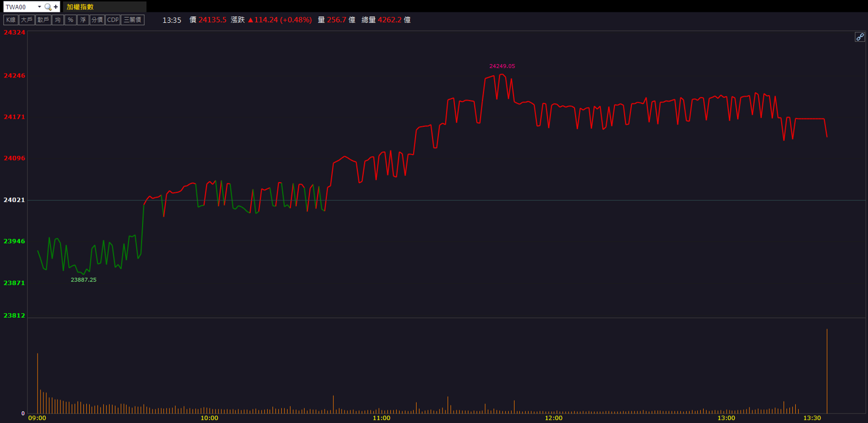The image size is (868, 423).
Task: Click the 24021 reference price axis label
Action: point(14,200)
